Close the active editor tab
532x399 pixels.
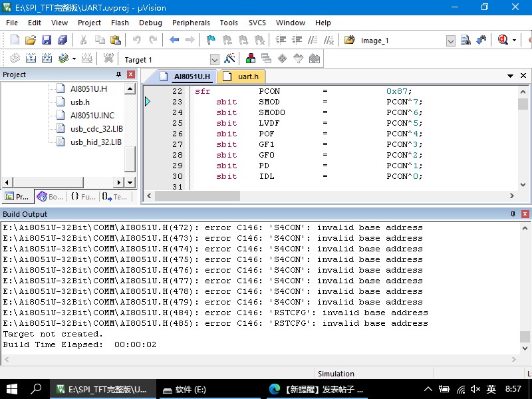(x=523, y=75)
